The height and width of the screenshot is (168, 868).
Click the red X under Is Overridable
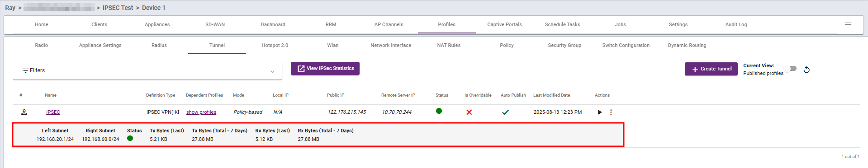pyautogui.click(x=469, y=112)
